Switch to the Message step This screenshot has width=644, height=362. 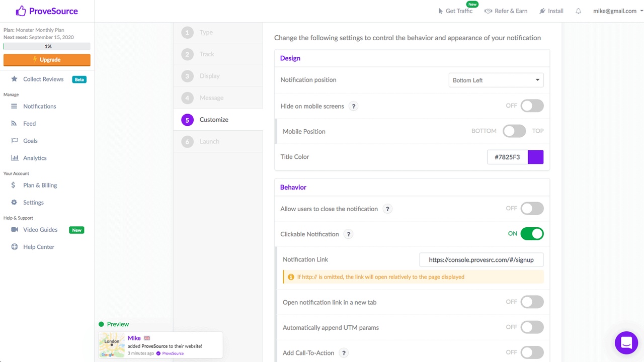tap(211, 98)
